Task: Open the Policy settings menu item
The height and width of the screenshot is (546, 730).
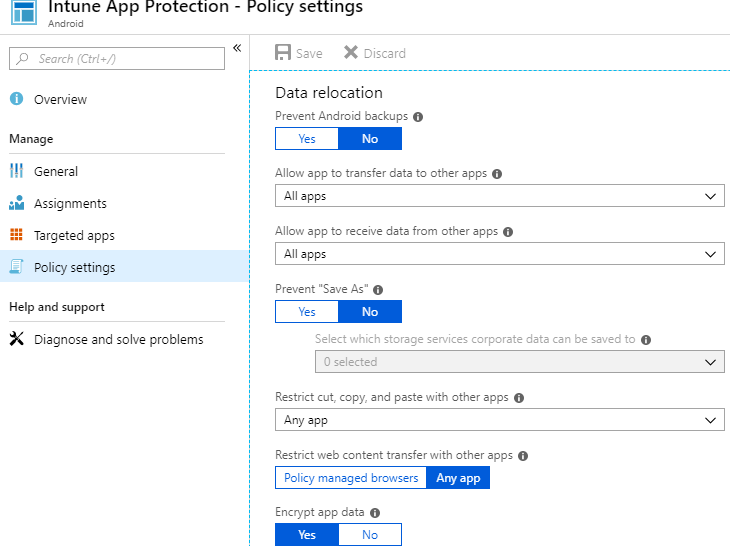Action: coord(74,267)
